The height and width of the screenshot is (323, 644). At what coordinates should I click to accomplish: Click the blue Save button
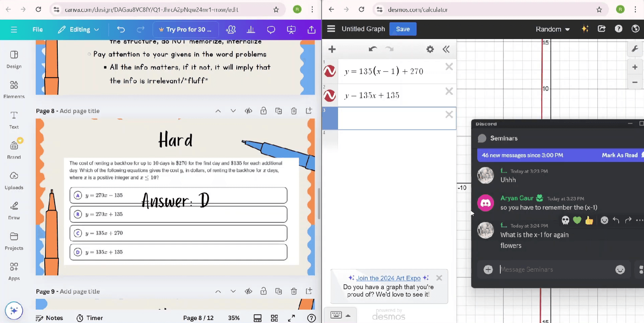point(403,29)
